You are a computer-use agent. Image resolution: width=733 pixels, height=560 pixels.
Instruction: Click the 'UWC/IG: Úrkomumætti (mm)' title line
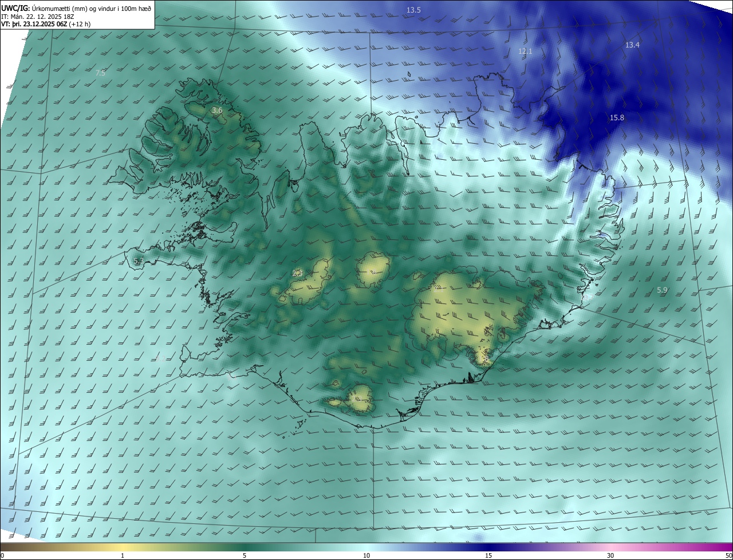point(77,8)
